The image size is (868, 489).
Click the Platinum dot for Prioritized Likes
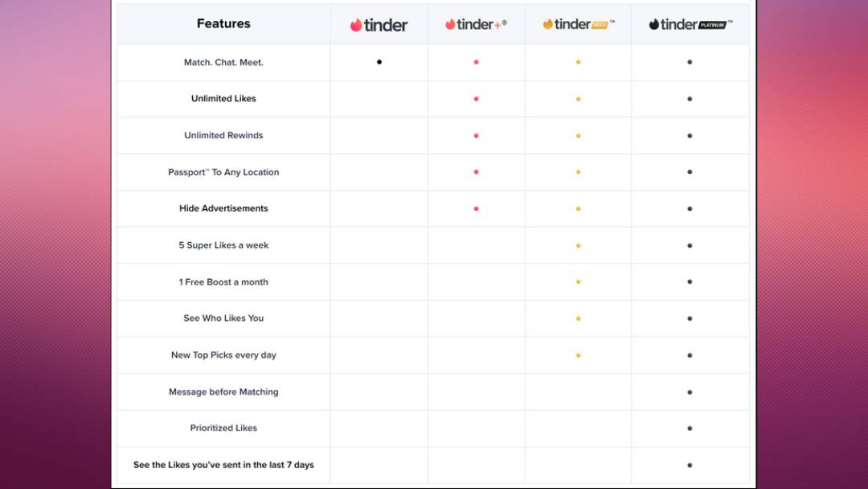pyautogui.click(x=690, y=429)
